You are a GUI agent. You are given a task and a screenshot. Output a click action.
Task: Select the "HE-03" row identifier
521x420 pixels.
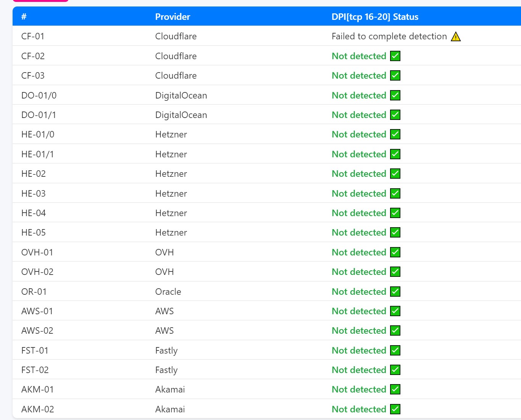pos(34,194)
